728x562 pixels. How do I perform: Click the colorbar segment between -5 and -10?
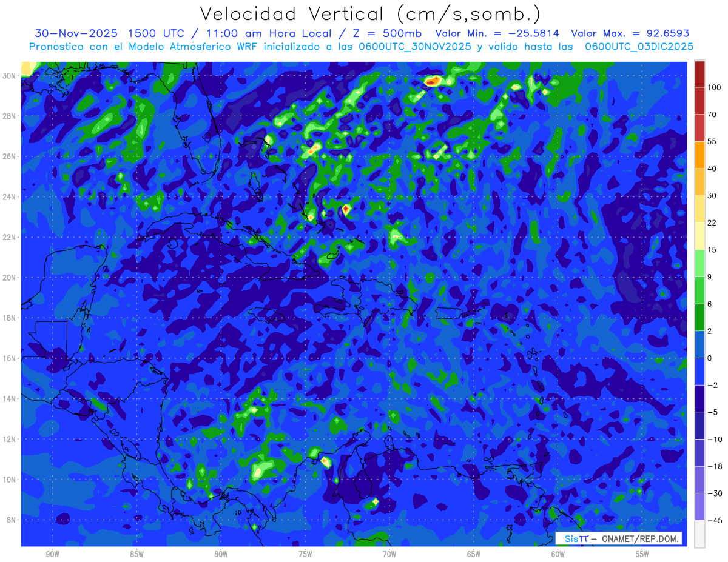[x=699, y=426]
